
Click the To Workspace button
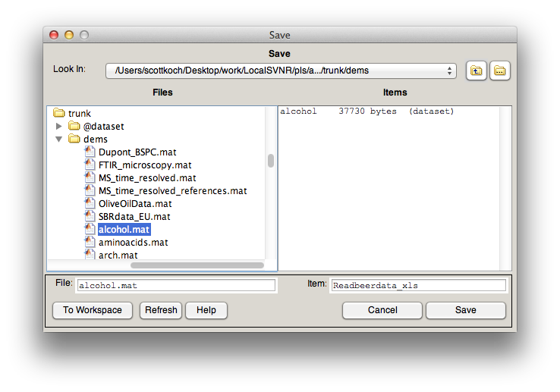(92, 310)
